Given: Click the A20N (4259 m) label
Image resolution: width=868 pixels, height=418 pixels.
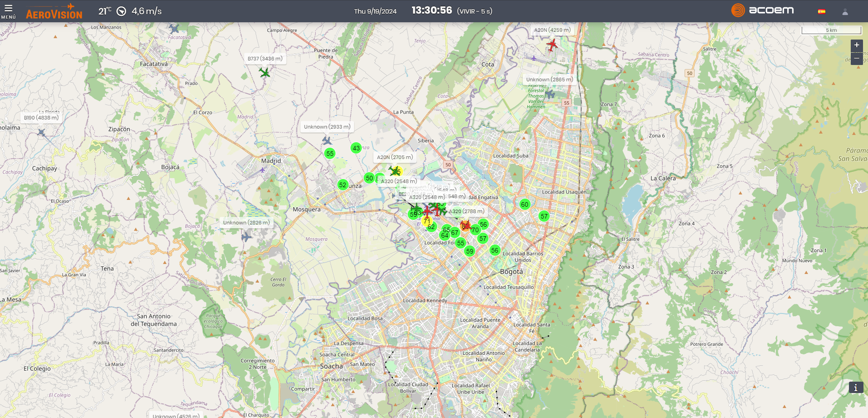Looking at the screenshot, I should [x=552, y=30].
